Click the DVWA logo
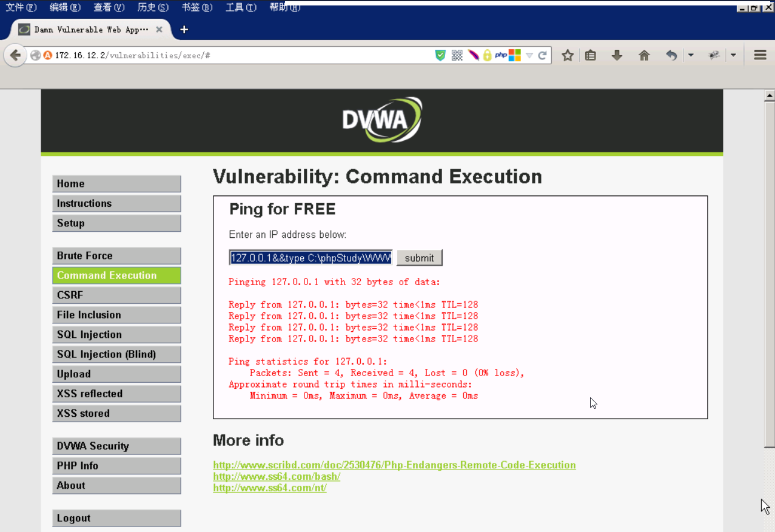775x532 pixels. [382, 120]
